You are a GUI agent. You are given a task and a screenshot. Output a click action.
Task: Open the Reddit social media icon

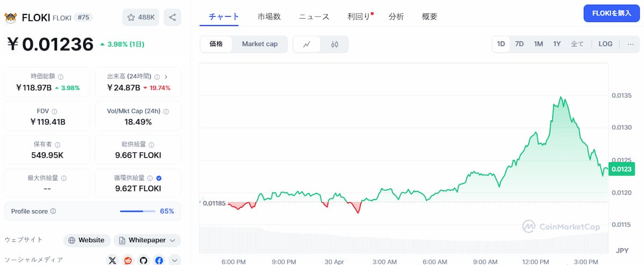point(128,260)
